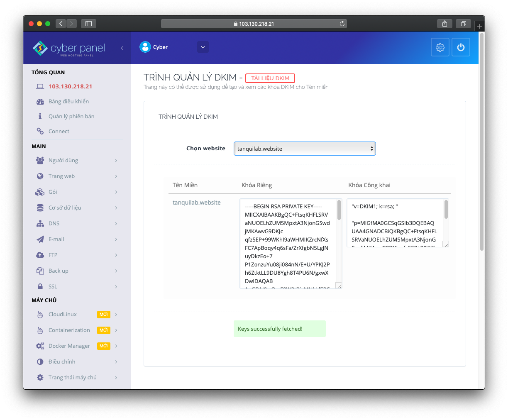
Task: Click the Cơ sở dữ liệu database icon
Action: click(40, 208)
